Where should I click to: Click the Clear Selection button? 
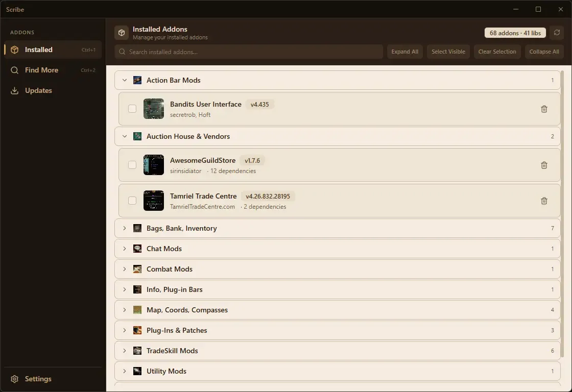coord(497,52)
